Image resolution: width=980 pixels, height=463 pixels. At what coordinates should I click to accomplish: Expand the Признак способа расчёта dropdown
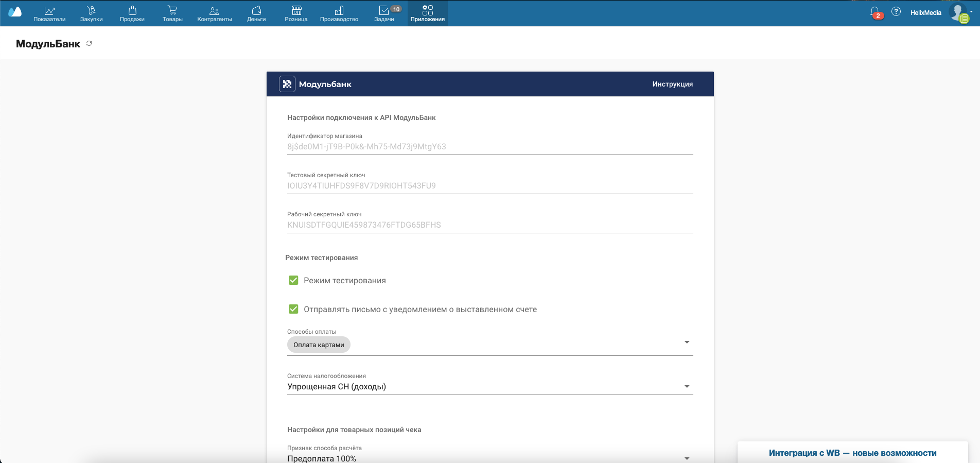point(490,458)
